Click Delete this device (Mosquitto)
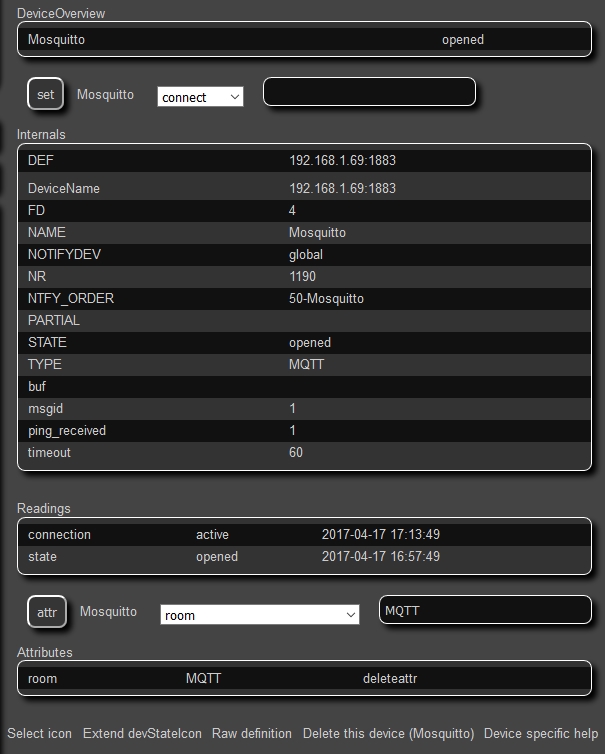 click(388, 733)
